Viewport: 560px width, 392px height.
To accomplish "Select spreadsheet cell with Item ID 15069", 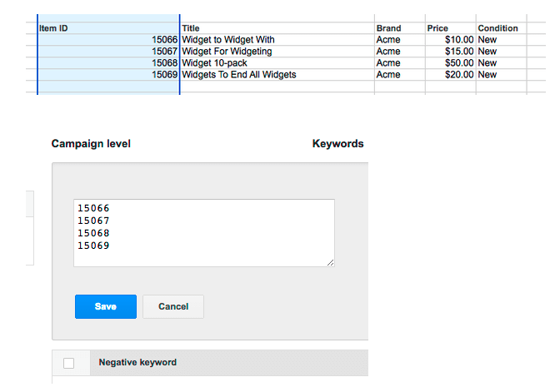I will pos(108,75).
